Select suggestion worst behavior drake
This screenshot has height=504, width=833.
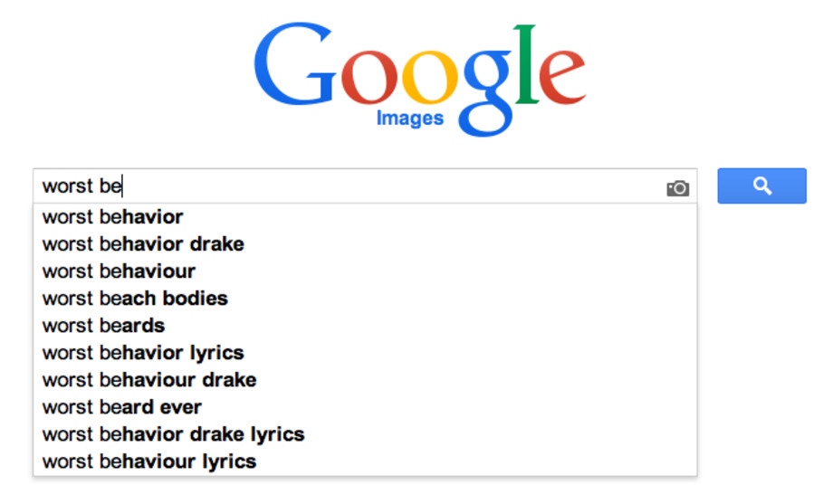(x=365, y=243)
